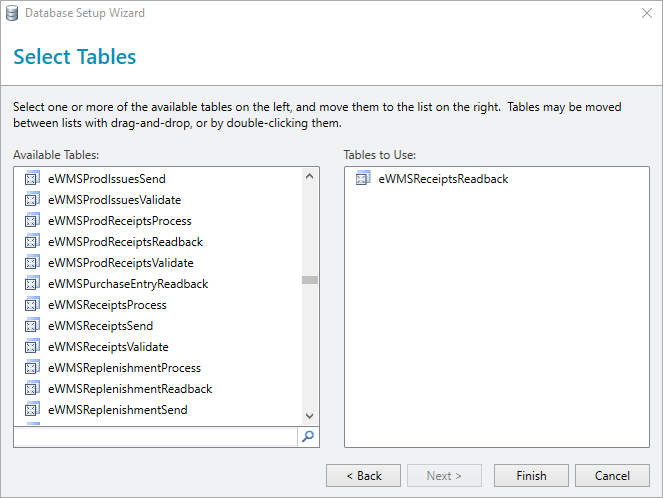The image size is (663, 498).
Task: Click the table icon for eWMSReceiptsReadback in Tables to Use
Action: pyautogui.click(x=363, y=178)
